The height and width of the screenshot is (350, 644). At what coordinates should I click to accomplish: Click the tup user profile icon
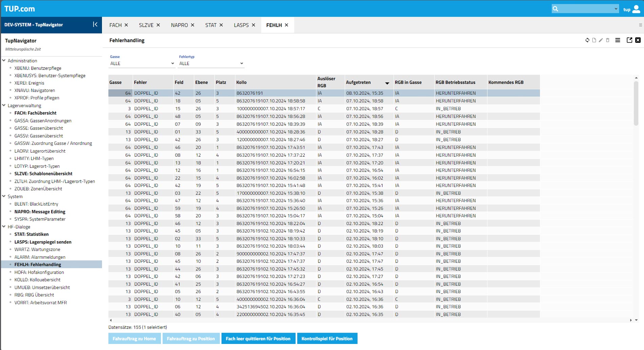pos(636,9)
